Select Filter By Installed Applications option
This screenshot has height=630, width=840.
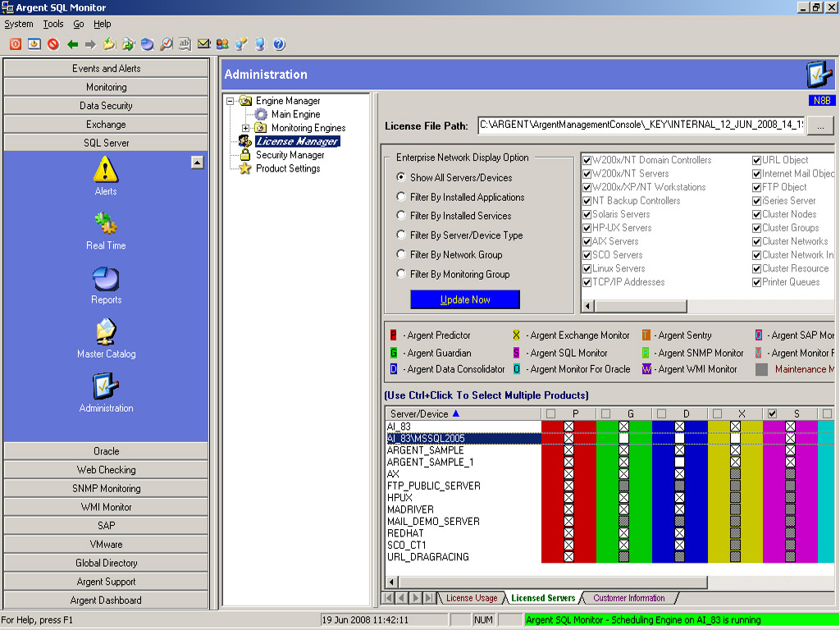pyautogui.click(x=400, y=197)
